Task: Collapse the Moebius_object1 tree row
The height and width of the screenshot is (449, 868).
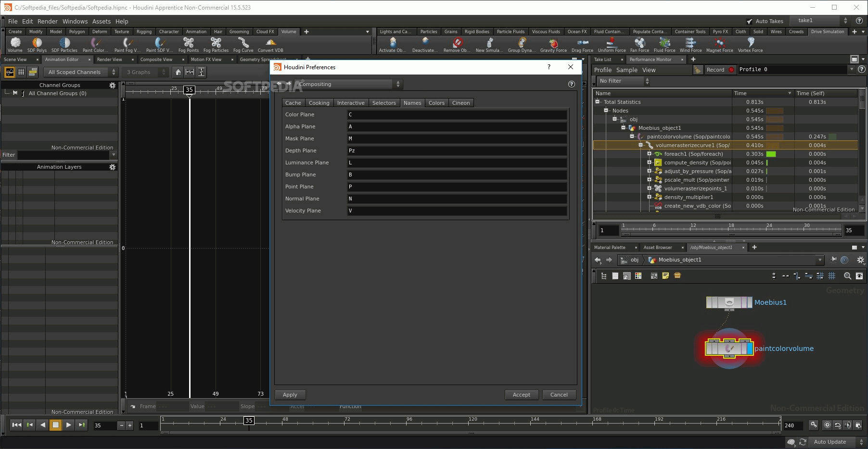Action: [623, 128]
